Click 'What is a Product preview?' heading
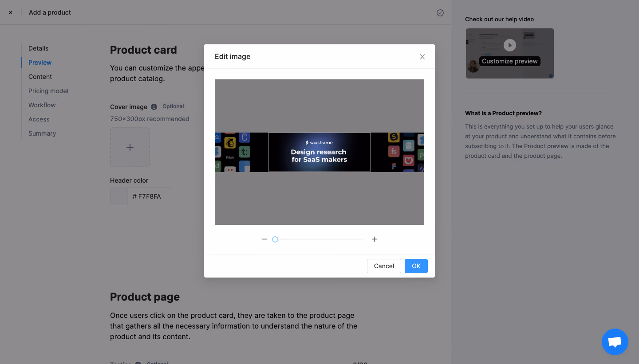This screenshot has width=639, height=364. click(x=503, y=114)
